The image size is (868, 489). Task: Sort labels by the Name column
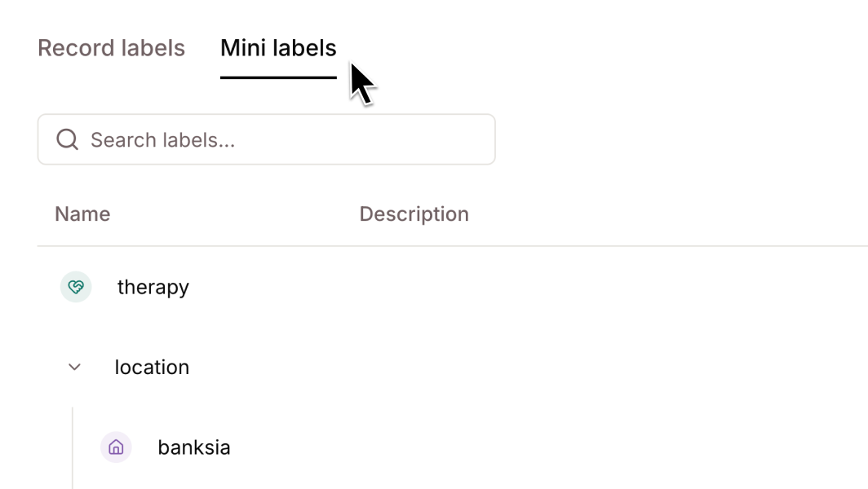(82, 214)
